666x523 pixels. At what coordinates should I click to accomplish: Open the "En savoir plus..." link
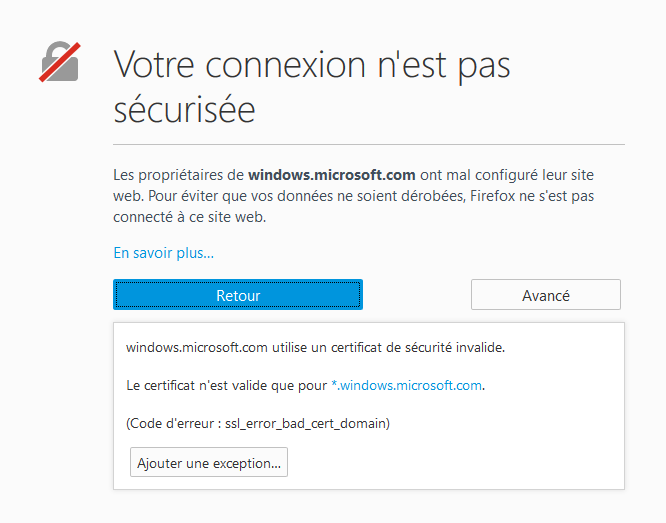point(163,253)
